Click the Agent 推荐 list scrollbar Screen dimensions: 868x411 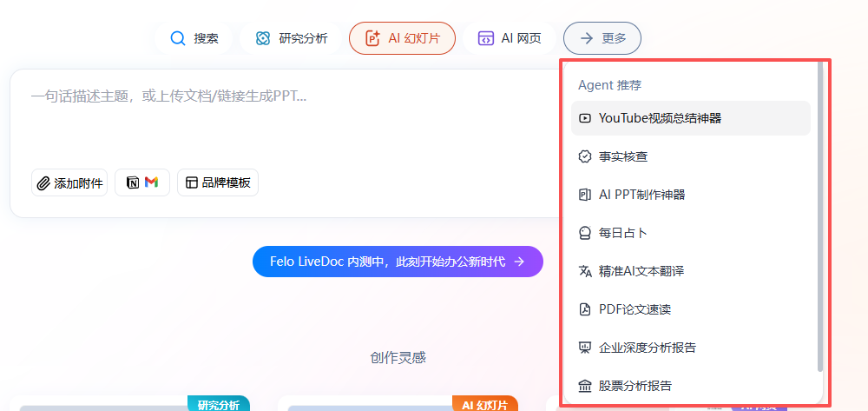tap(820, 217)
